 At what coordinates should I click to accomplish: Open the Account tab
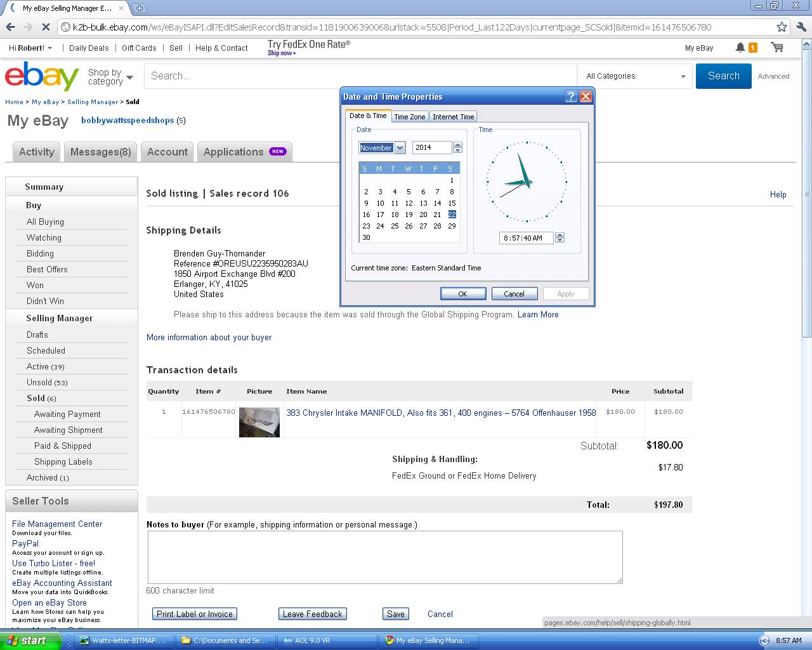167,152
